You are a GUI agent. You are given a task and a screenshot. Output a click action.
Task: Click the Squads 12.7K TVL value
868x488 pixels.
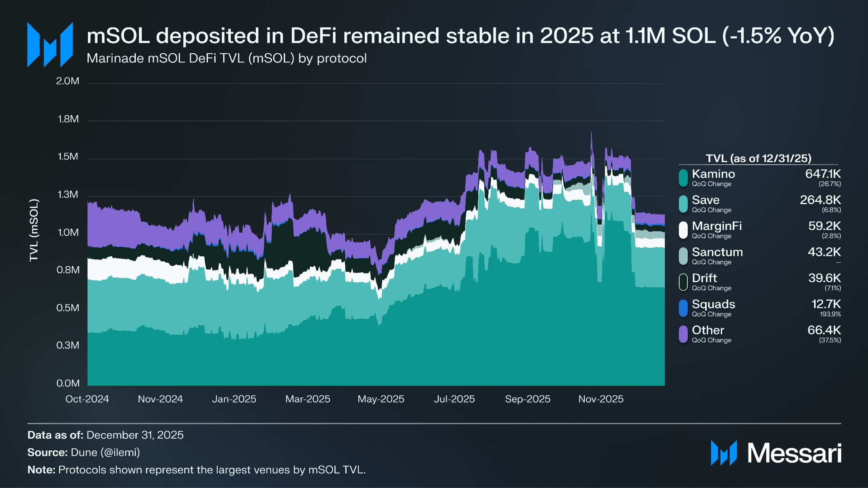pos(826,304)
